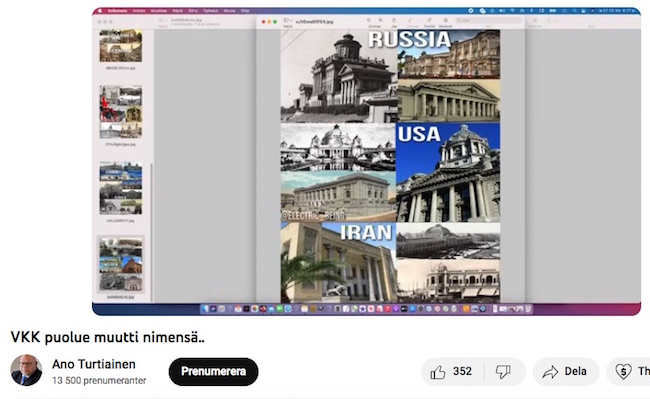
Task: Click the Apple logo in the video's menu bar
Action: tap(99, 11)
